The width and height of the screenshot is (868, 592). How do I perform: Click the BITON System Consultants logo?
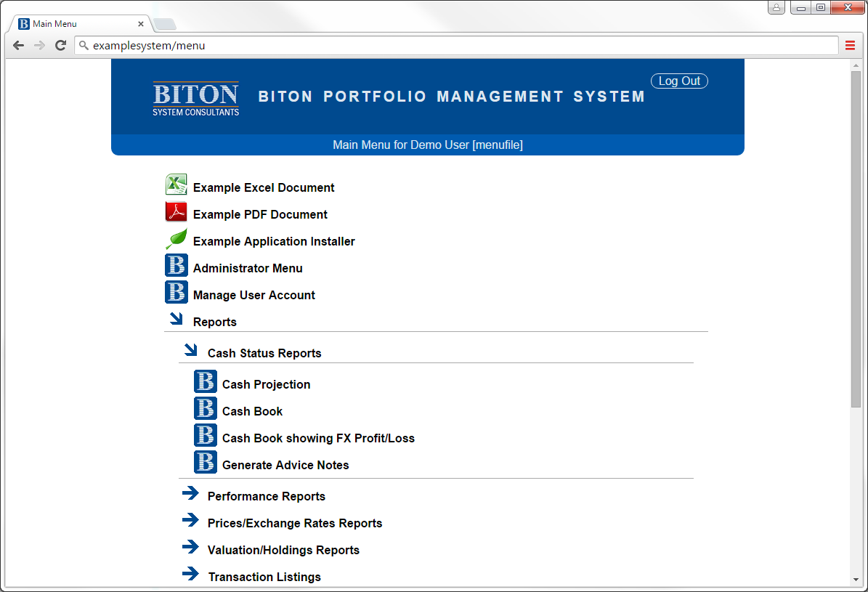click(x=196, y=99)
